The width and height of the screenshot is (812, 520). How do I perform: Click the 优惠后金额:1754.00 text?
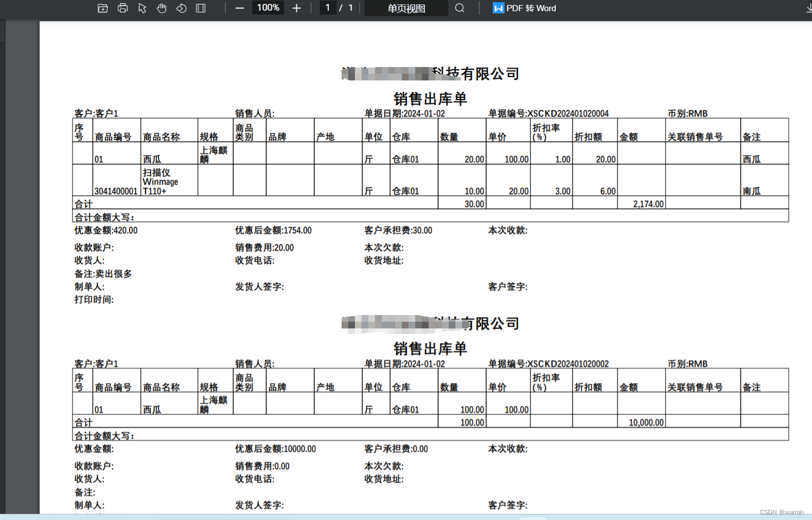coord(273,230)
